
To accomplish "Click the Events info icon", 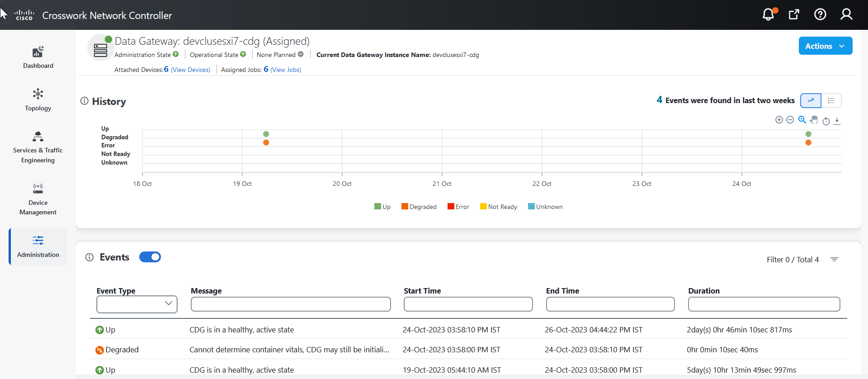I will coord(90,257).
